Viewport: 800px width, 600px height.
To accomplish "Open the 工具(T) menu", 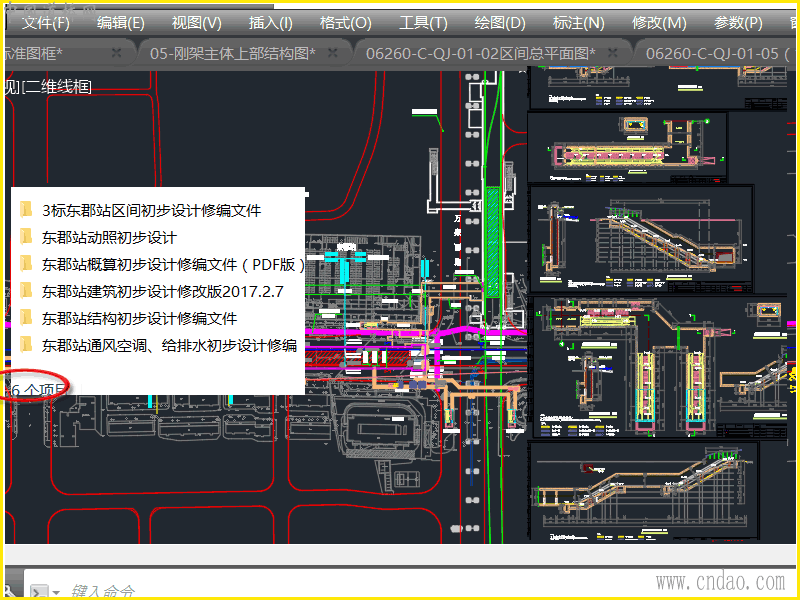I will tap(423, 23).
